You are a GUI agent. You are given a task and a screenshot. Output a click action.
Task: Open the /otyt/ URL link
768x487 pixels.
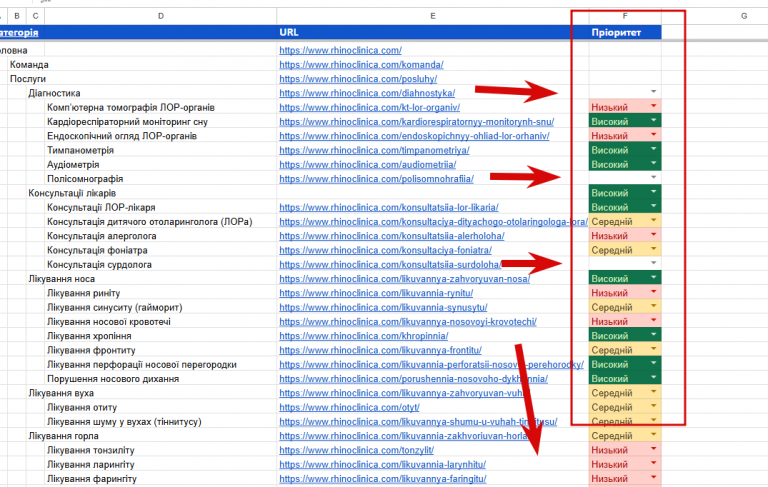[x=350, y=408]
